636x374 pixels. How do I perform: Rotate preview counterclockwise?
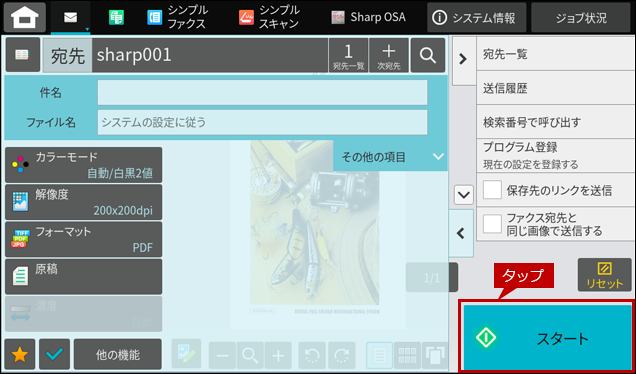pyautogui.click(x=313, y=355)
